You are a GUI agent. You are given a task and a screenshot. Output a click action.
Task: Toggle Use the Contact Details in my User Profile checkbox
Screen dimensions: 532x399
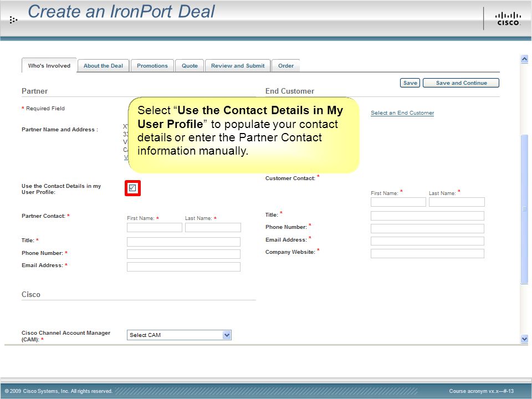tap(132, 188)
